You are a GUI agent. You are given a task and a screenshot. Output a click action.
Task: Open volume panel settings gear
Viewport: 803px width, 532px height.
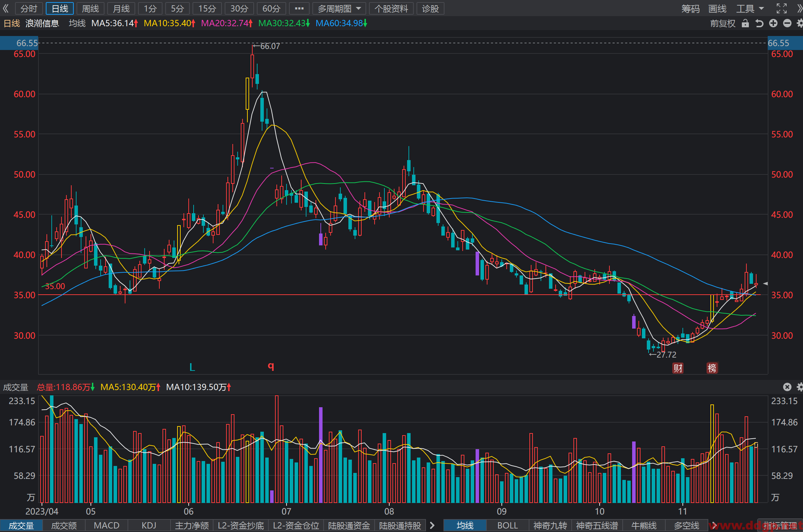(x=800, y=387)
